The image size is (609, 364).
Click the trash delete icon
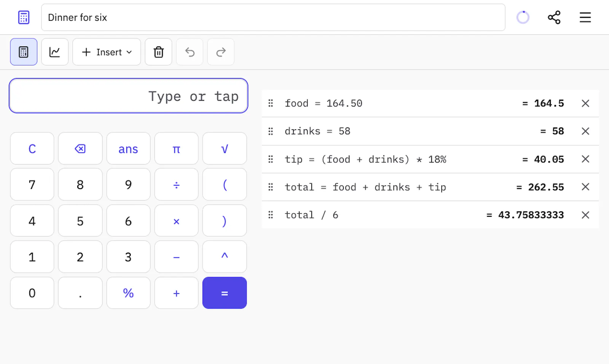158,52
